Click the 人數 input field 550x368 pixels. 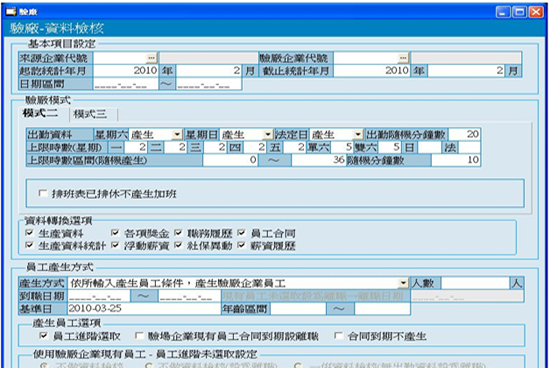pyautogui.click(x=476, y=283)
